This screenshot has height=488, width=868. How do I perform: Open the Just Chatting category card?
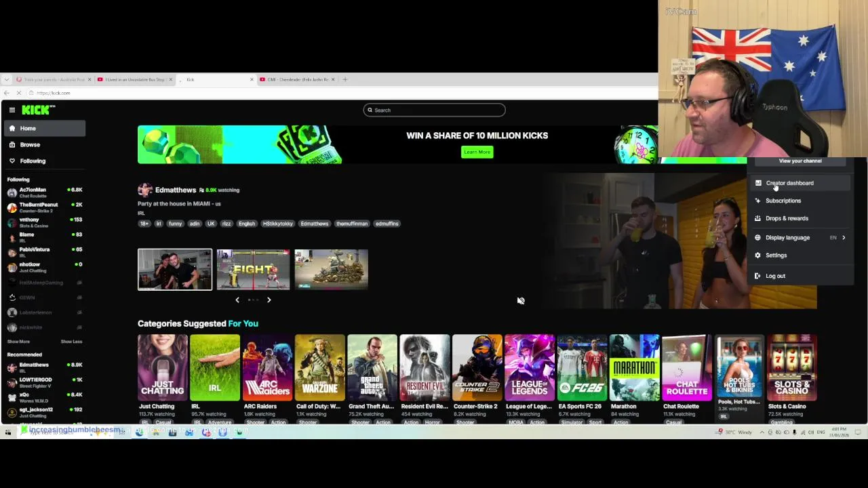(x=162, y=367)
